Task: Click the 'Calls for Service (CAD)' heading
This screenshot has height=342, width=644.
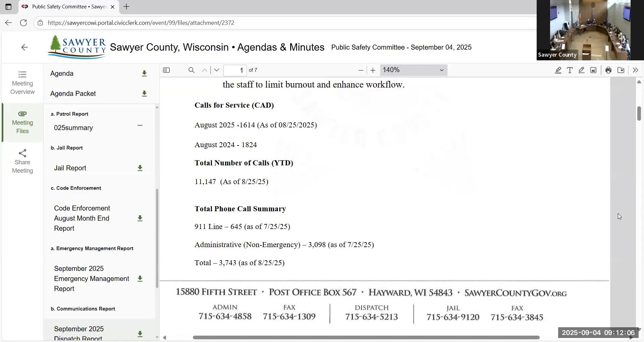Action: [234, 105]
